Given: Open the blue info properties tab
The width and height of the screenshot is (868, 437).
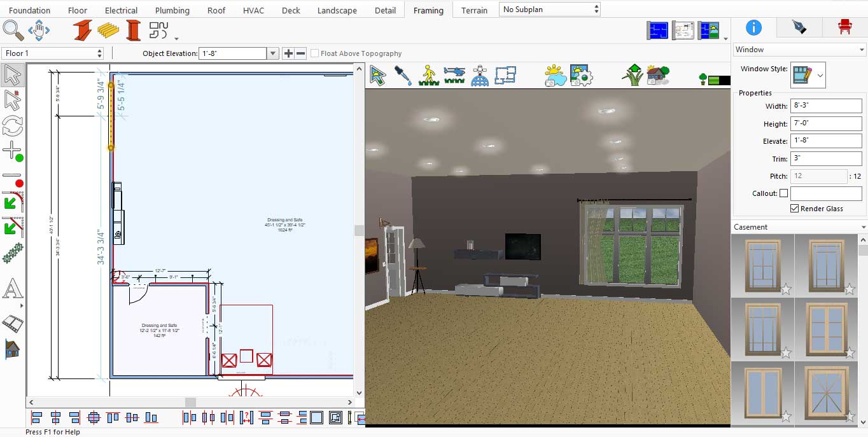Looking at the screenshot, I should (753, 27).
